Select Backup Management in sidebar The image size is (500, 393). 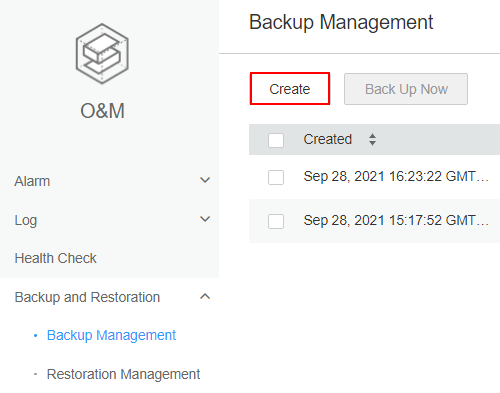click(111, 335)
